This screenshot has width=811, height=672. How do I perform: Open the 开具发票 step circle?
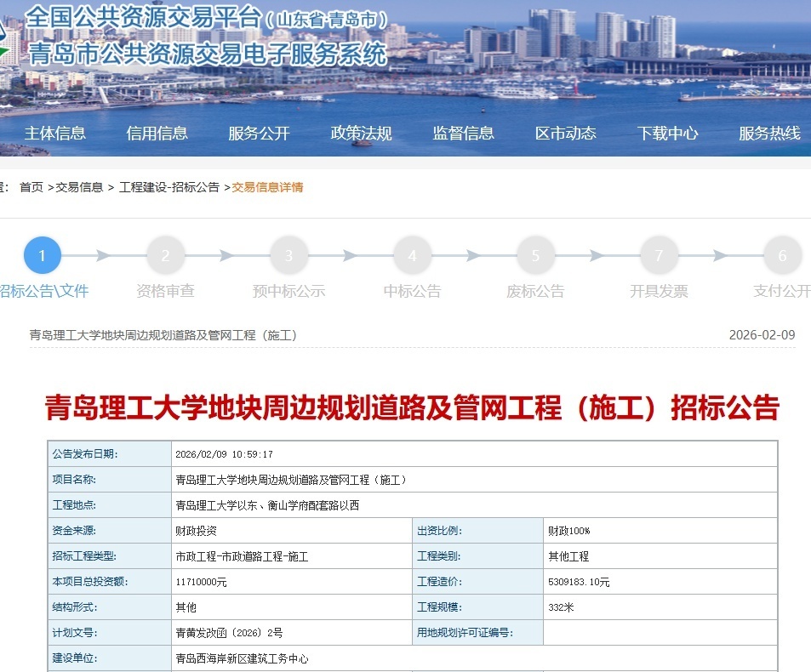pos(659,254)
